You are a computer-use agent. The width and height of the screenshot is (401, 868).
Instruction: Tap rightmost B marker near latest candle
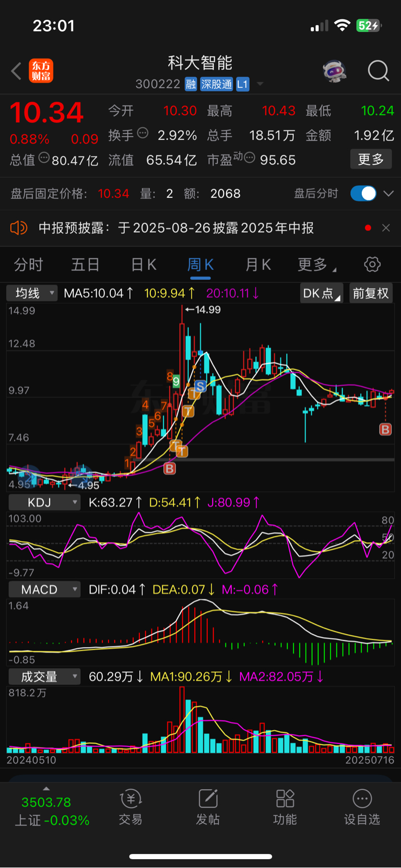point(385,430)
